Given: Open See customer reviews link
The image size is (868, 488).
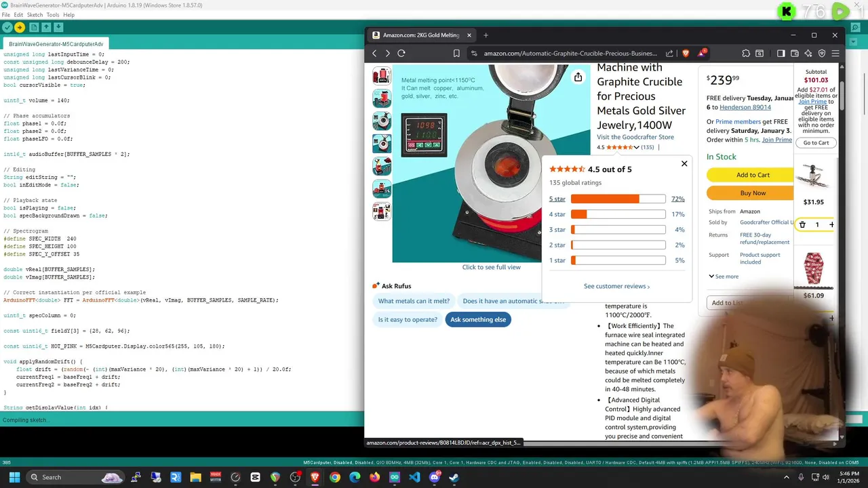Looking at the screenshot, I should tap(616, 286).
